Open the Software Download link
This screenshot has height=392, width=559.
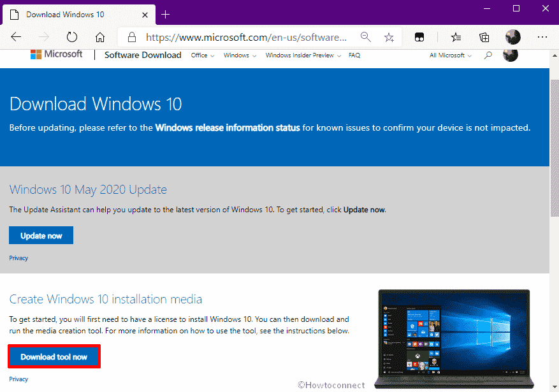coord(143,55)
